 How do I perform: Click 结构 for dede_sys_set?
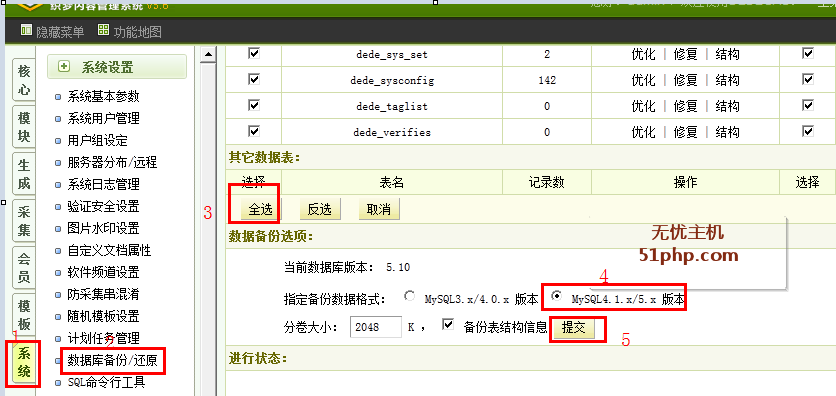[727, 54]
